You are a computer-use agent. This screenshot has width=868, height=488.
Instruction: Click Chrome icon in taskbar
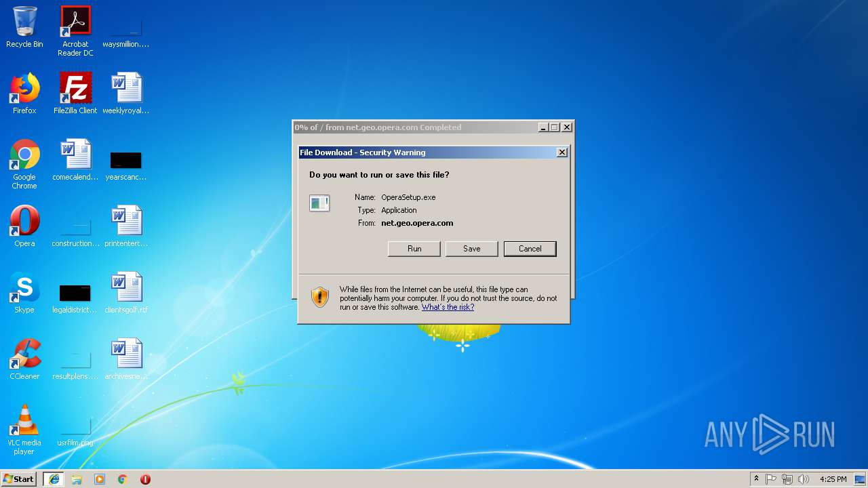coord(123,479)
